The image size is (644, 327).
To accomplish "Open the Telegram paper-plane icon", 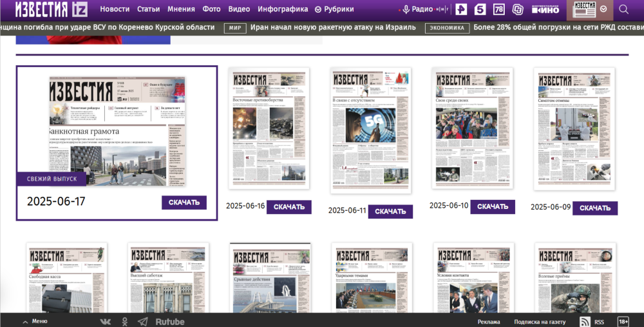I will point(142,322).
